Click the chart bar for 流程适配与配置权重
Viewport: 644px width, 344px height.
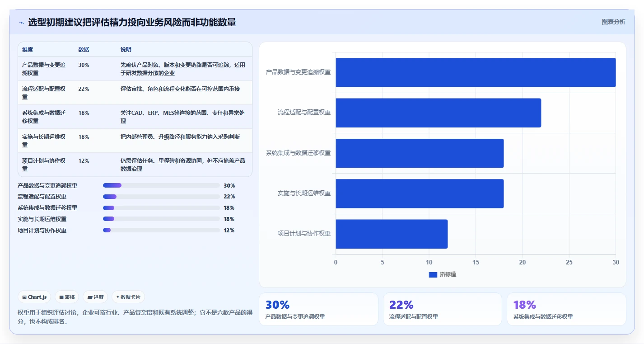click(438, 113)
